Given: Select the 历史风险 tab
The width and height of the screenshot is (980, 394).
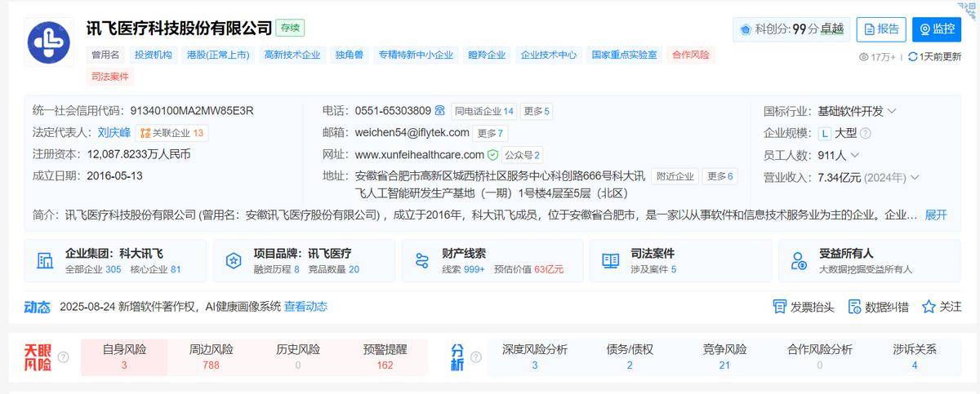Looking at the screenshot, I should (297, 357).
